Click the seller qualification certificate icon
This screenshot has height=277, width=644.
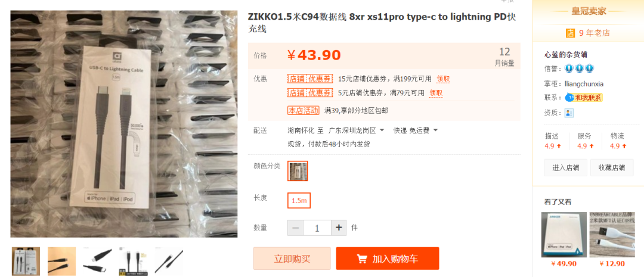coord(569,113)
